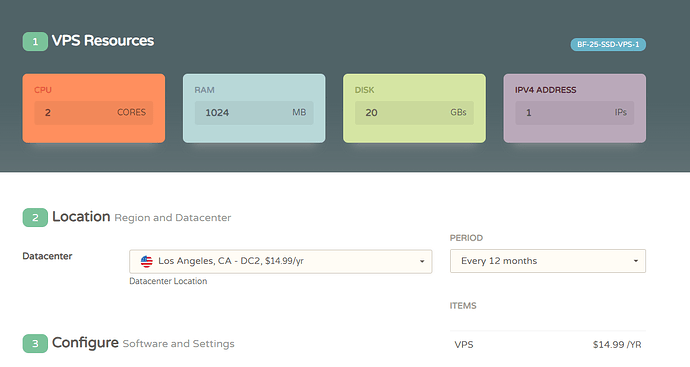
Task: Click the Region and Datacenter subtitle
Action: (x=172, y=218)
